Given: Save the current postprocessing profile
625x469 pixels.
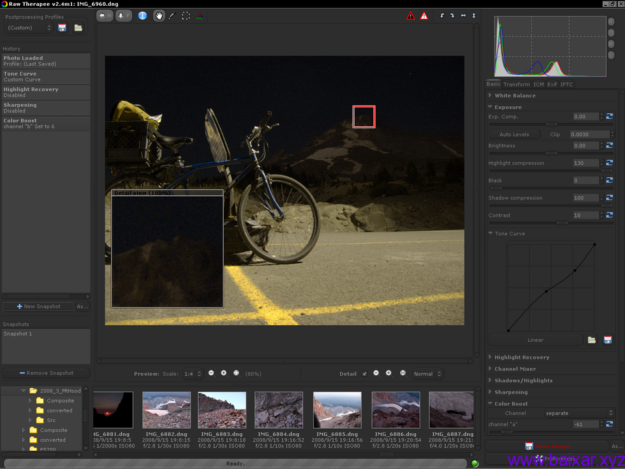Looking at the screenshot, I should click(62, 28).
